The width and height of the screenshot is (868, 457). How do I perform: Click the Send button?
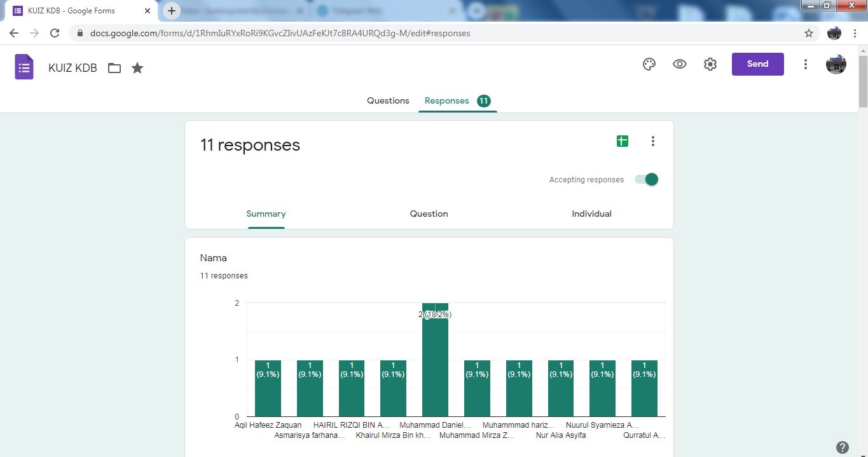click(x=757, y=64)
